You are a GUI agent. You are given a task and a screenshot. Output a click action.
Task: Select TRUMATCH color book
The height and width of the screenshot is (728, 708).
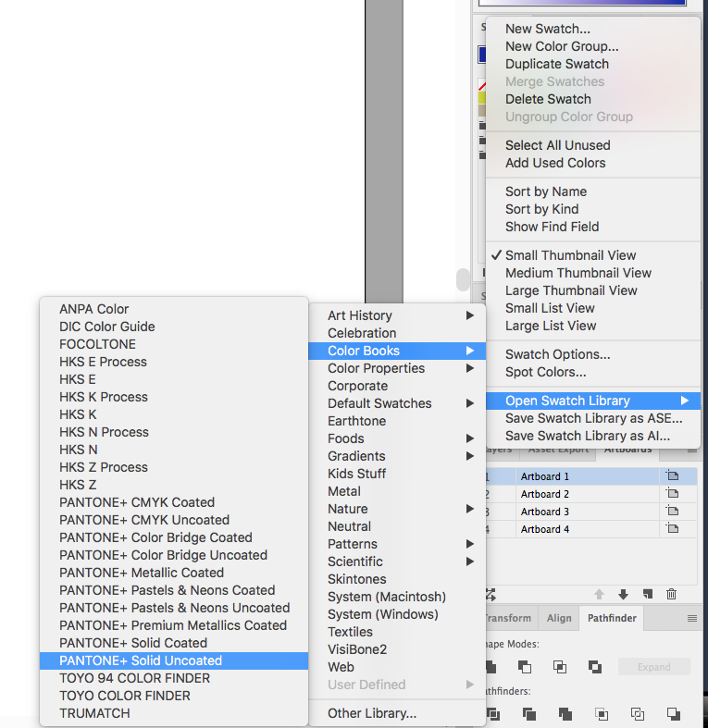click(x=174, y=713)
